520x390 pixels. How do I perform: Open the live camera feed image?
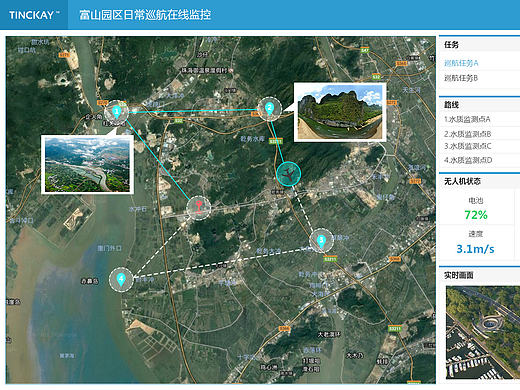483,332
